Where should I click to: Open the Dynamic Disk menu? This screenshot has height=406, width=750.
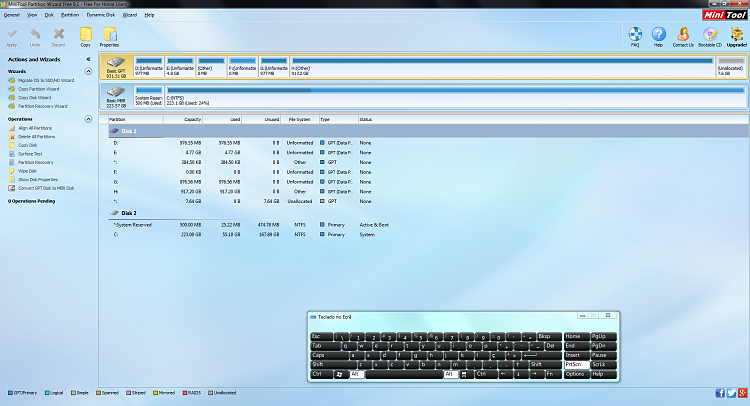point(101,15)
